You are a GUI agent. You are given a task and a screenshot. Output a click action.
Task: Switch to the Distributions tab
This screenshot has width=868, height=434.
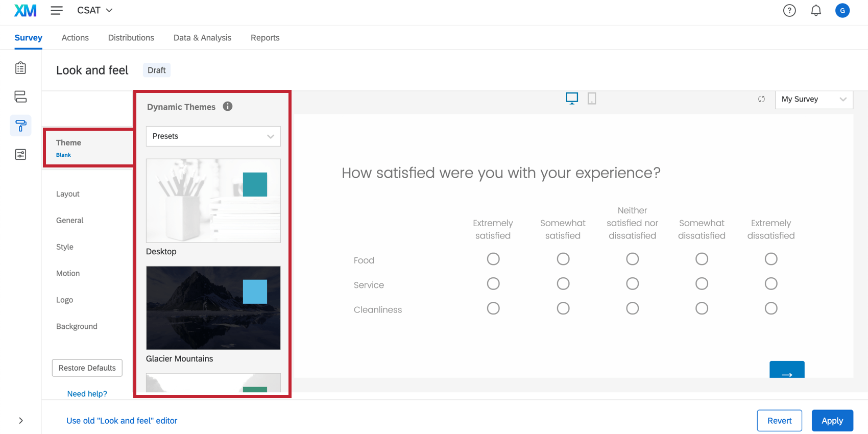(131, 38)
